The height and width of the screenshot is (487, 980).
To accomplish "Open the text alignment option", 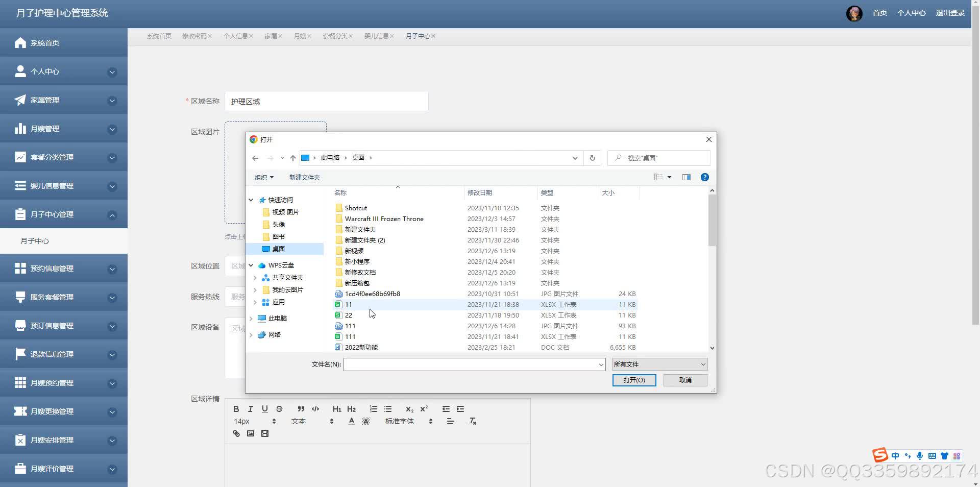I will [x=450, y=421].
